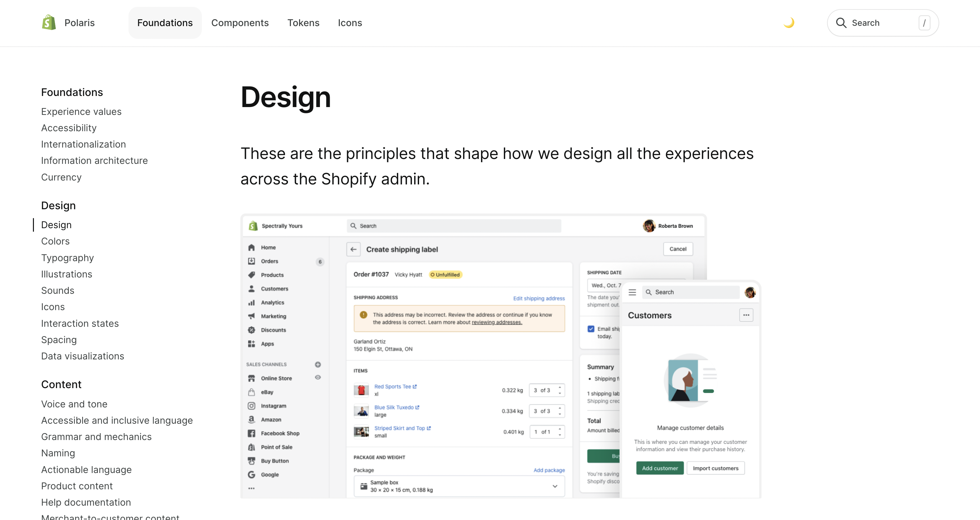The height and width of the screenshot is (520, 980).
Task: Click the hamburger menu icon in mobile preview
Action: 632,292
